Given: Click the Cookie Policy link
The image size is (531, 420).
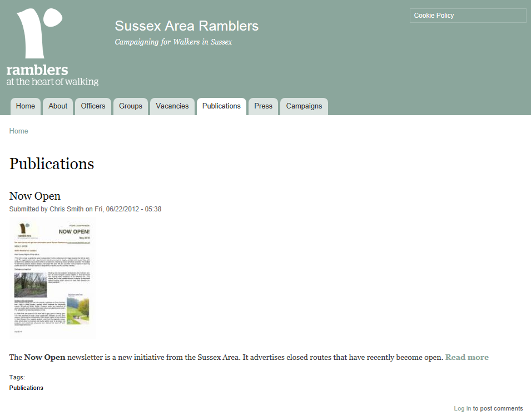Looking at the screenshot, I should 434,16.
